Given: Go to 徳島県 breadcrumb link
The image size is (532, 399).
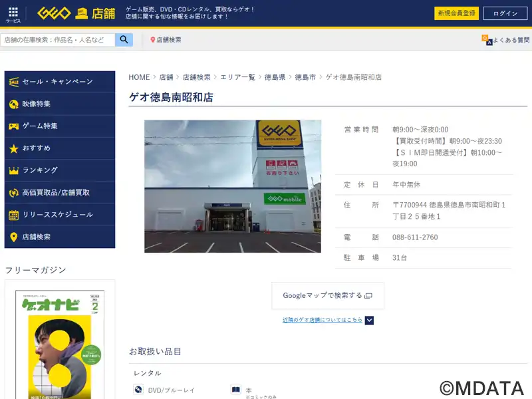Looking at the screenshot, I should (275, 77).
